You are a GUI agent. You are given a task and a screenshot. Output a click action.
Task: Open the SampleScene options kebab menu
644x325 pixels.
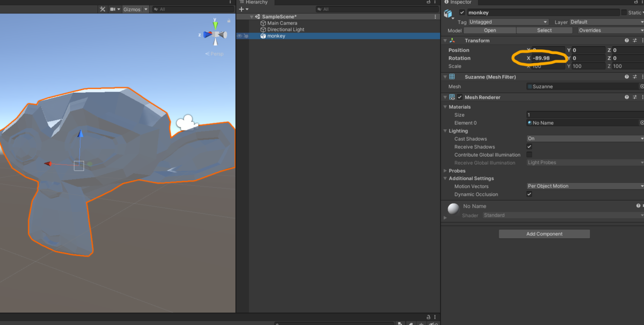tap(435, 17)
